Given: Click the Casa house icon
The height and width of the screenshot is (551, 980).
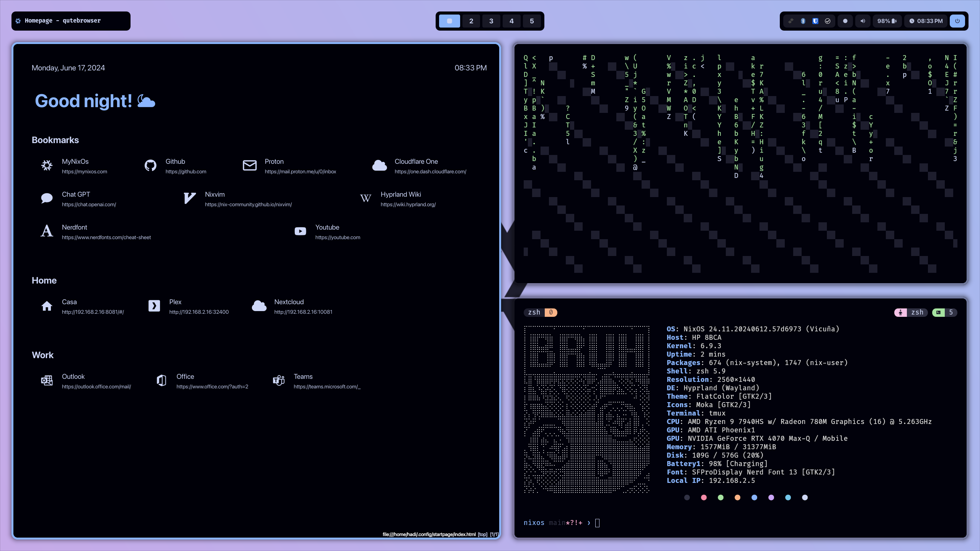Looking at the screenshot, I should point(47,306).
